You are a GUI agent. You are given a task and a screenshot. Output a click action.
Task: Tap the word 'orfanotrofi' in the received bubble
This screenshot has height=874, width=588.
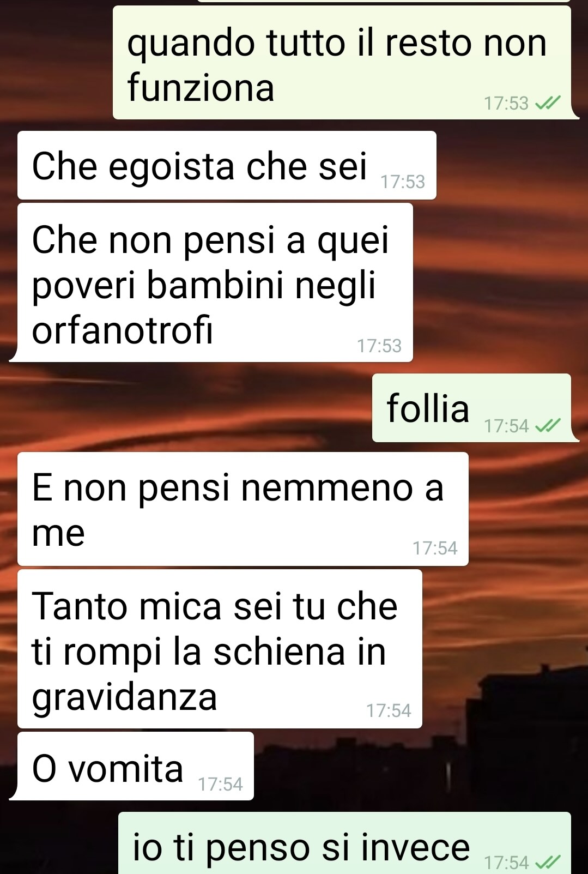(123, 330)
